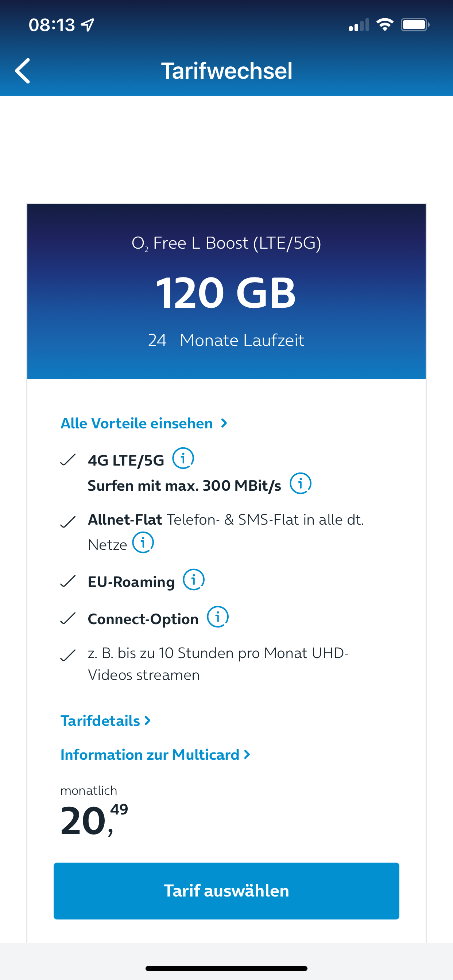The height and width of the screenshot is (980, 453).
Task: Open info icon next to 4G LTE/5G
Action: pos(183,458)
